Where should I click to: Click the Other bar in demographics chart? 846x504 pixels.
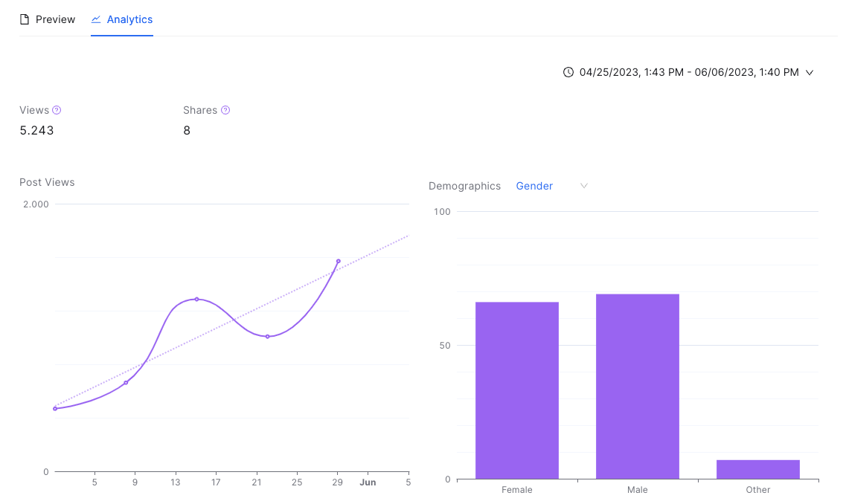758,469
